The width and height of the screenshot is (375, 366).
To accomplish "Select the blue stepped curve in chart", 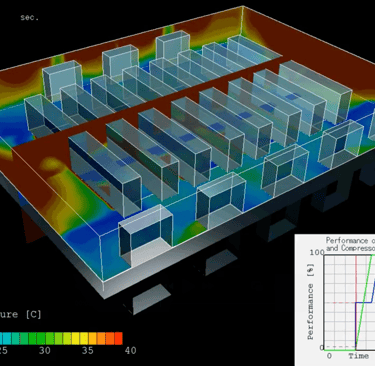I will 363,302.
